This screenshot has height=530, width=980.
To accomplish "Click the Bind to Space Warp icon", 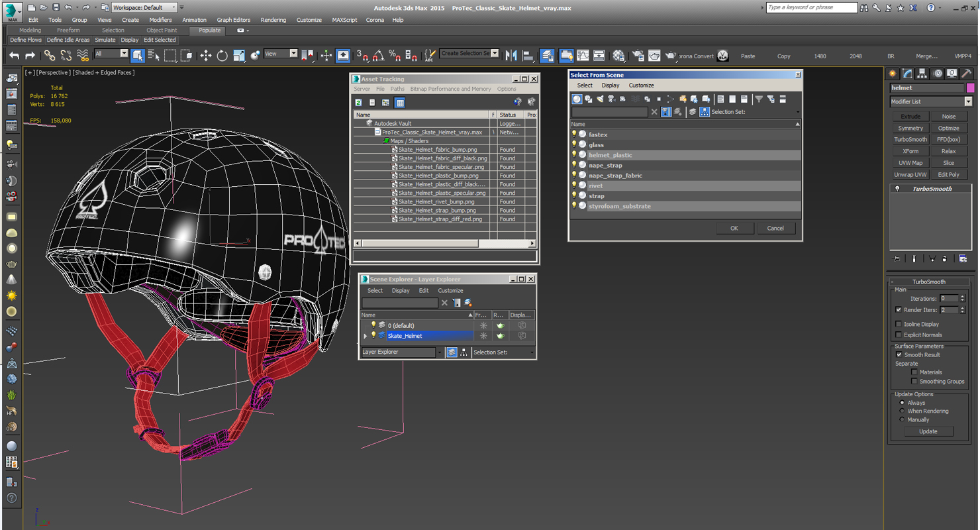I will pos(82,56).
